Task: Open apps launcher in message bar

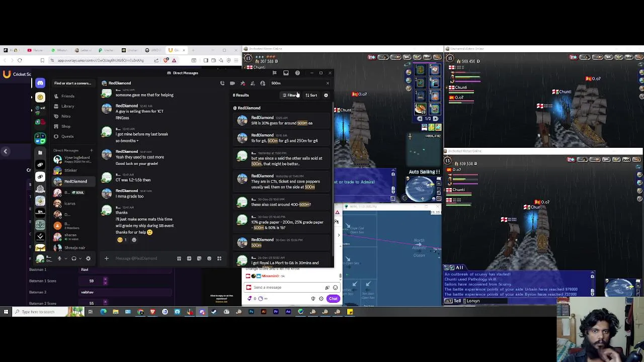Action: tap(219, 258)
